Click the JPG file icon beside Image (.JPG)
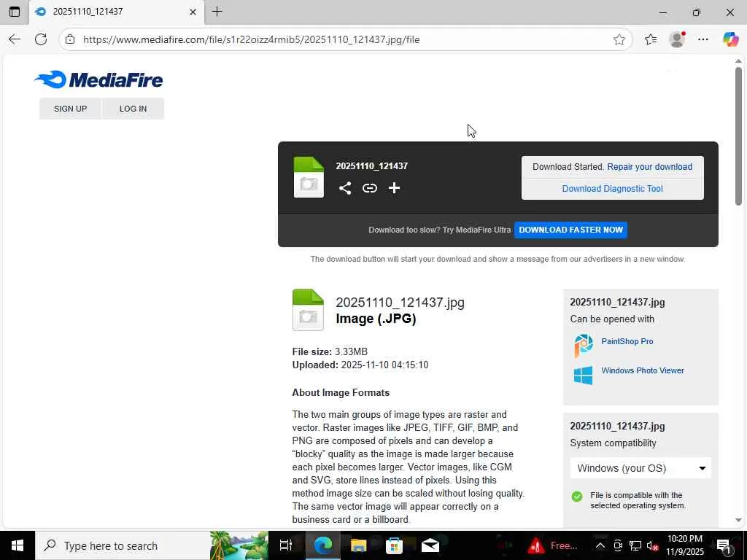Screen dimensions: 747x560 (308, 309)
